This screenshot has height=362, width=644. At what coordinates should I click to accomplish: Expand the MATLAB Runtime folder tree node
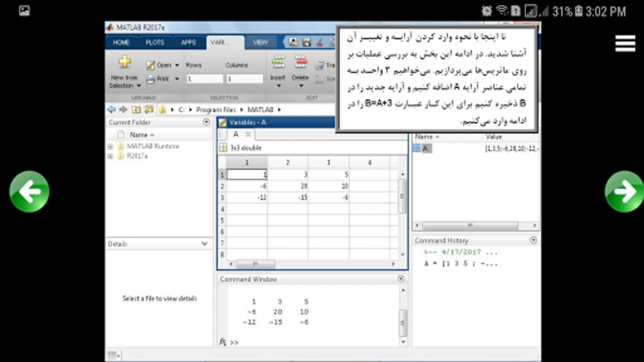(x=110, y=146)
